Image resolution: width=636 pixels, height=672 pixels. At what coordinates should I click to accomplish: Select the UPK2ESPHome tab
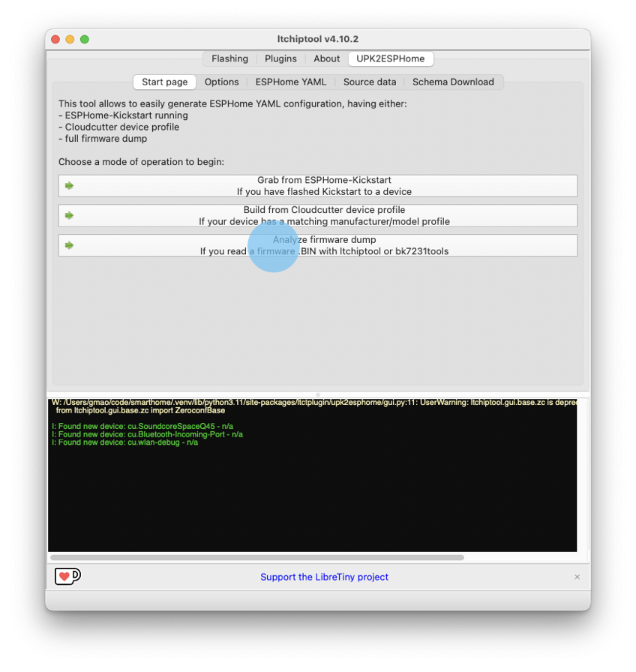(390, 58)
